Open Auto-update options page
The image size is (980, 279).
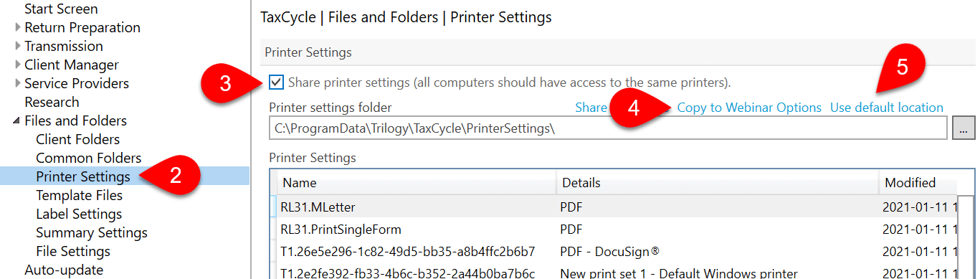click(x=64, y=270)
